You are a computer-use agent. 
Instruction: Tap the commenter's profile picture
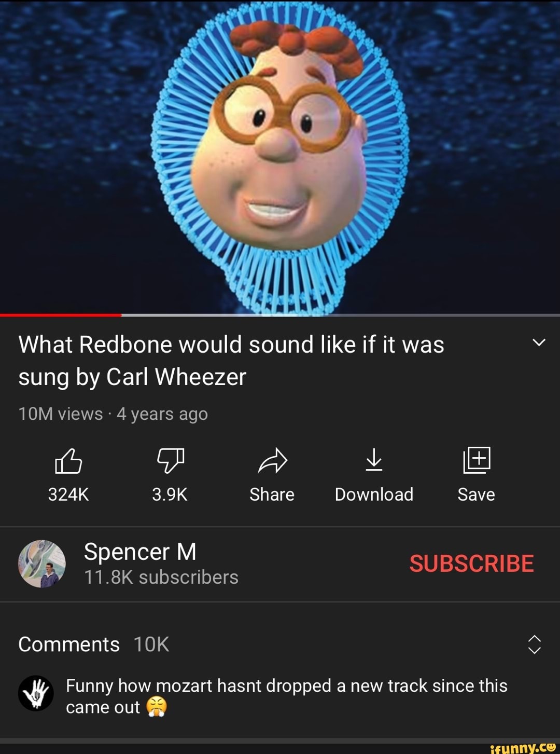coord(35,694)
